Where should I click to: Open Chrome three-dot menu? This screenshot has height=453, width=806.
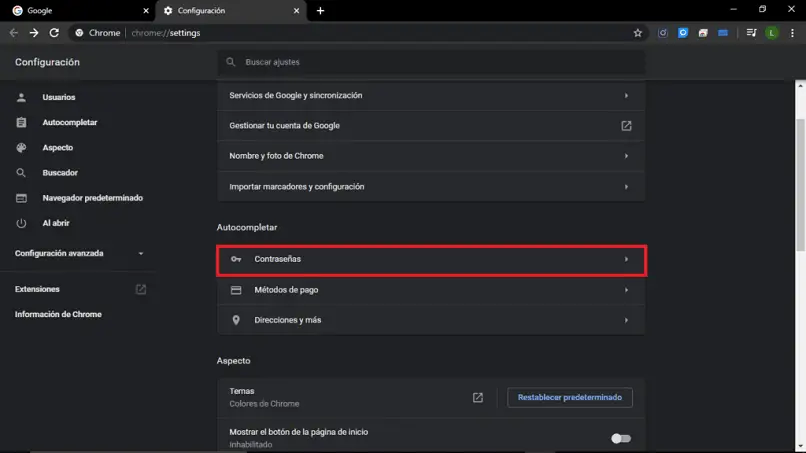coord(792,33)
